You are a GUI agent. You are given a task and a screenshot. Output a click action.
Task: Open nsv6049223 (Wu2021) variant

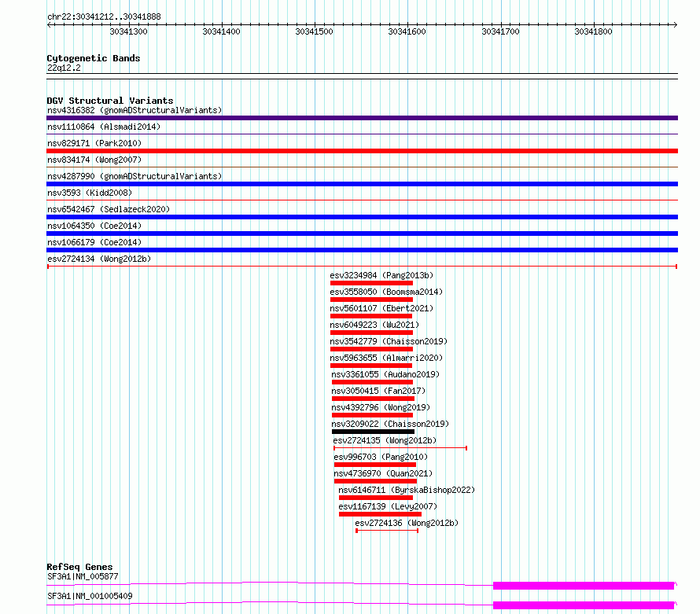click(x=374, y=325)
